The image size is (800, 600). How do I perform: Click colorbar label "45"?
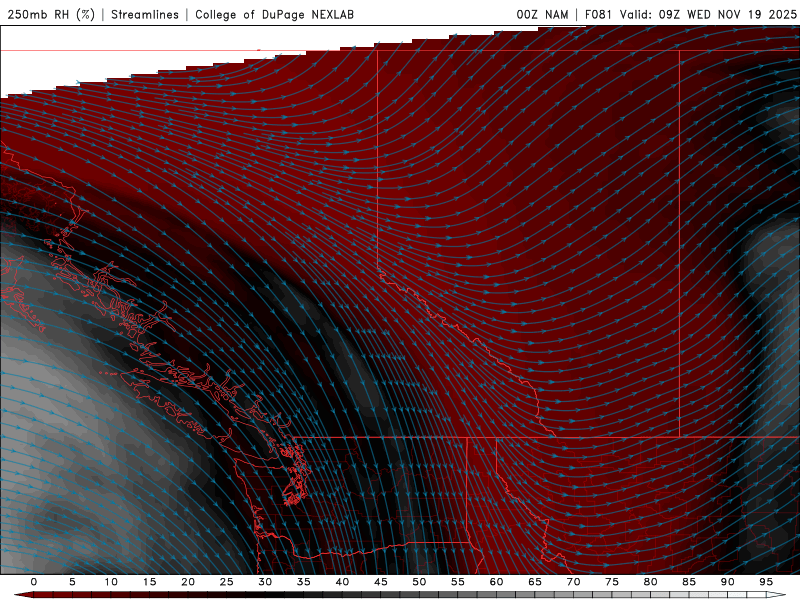coord(381,582)
